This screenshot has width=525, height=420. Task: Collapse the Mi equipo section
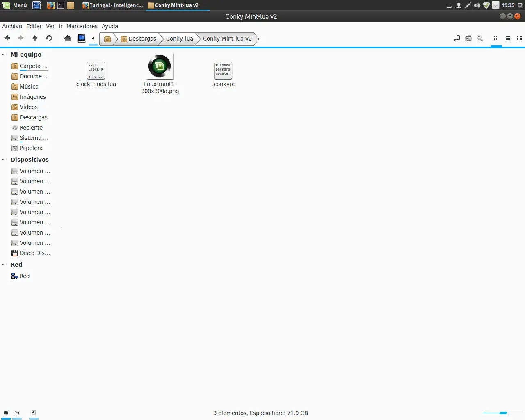click(x=4, y=54)
